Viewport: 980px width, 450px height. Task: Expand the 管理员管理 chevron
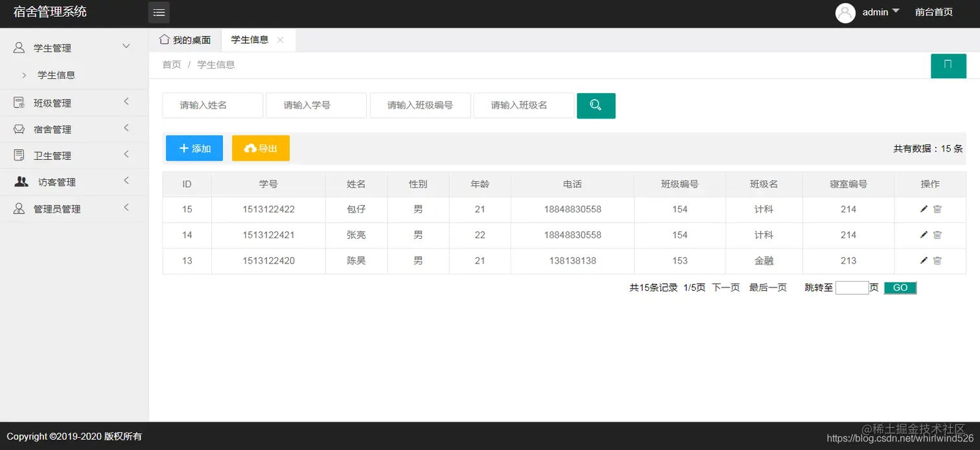coord(126,207)
